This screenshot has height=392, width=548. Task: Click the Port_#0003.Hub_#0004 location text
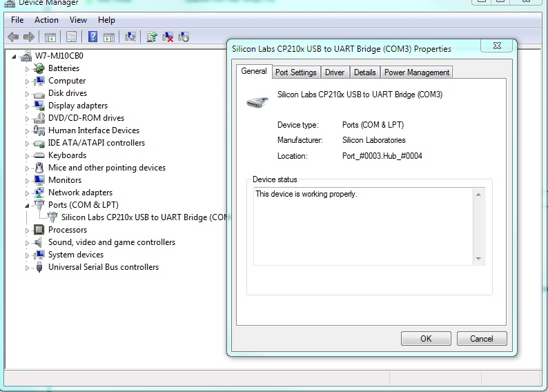[x=382, y=156]
